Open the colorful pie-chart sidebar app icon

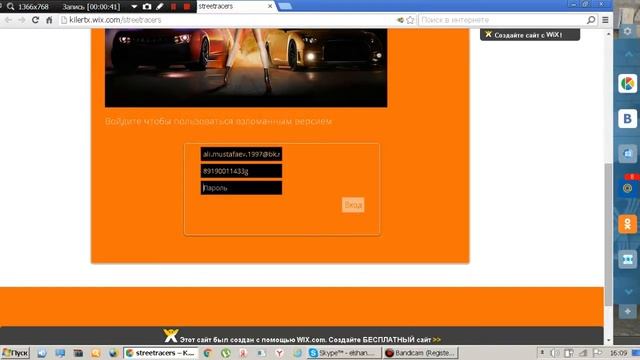point(628,84)
